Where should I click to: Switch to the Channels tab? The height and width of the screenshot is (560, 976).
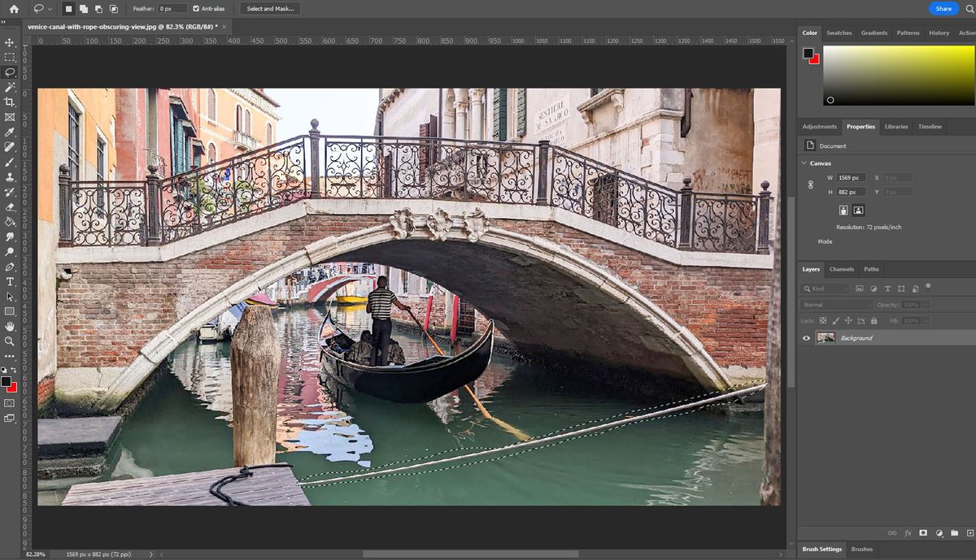point(842,269)
